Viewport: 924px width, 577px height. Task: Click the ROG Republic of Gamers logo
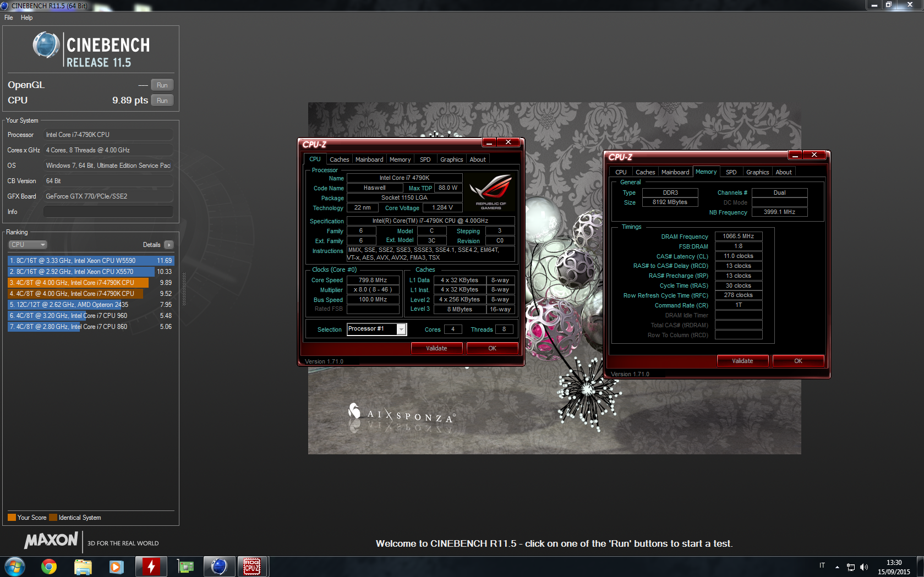[490, 191]
